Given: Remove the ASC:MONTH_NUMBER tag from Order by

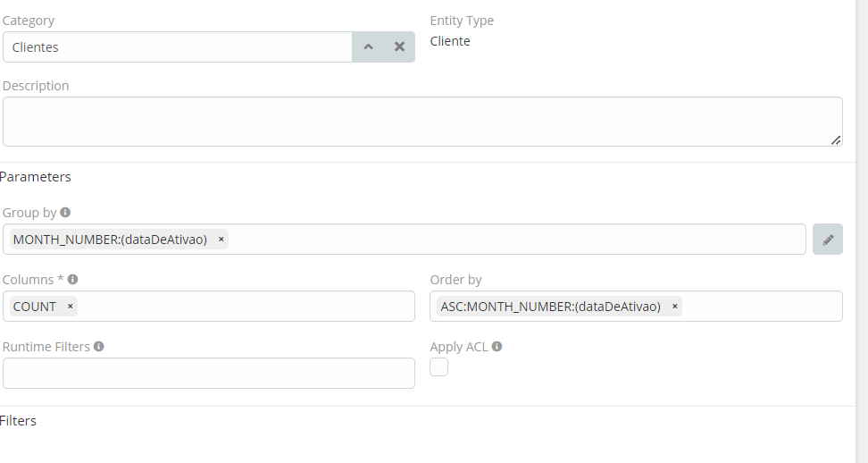Looking at the screenshot, I should pos(675,307).
